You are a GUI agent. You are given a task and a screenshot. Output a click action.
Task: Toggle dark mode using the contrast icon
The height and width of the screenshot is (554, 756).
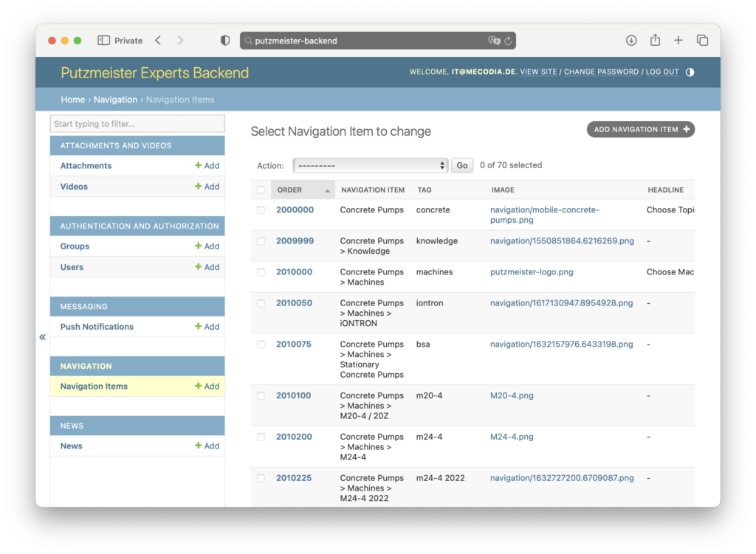pyautogui.click(x=689, y=72)
